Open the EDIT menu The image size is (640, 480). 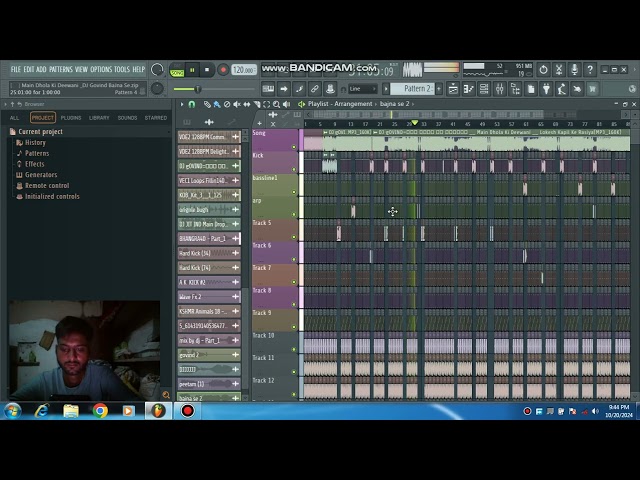tap(29, 69)
